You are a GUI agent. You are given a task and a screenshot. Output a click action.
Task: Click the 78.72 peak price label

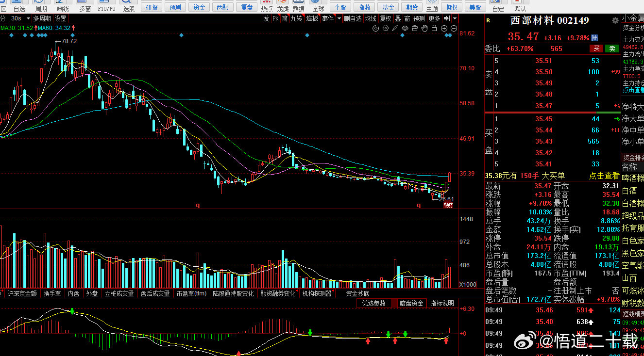tap(69, 41)
